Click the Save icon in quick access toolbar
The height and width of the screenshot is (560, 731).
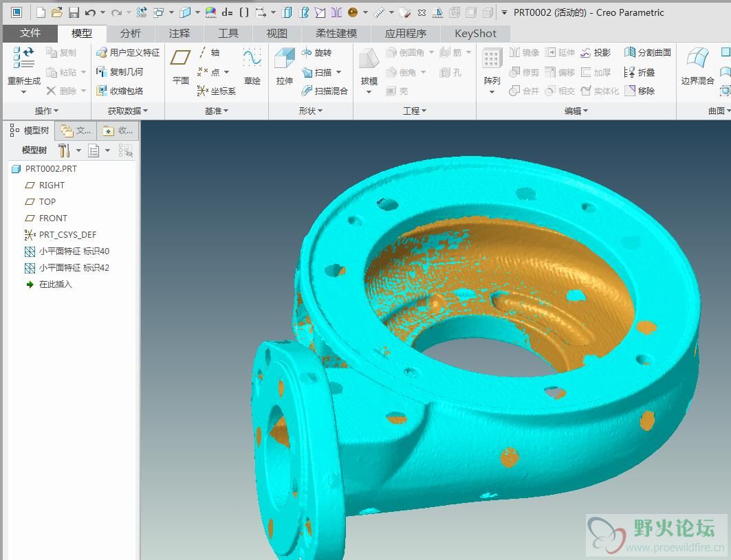pyautogui.click(x=74, y=12)
